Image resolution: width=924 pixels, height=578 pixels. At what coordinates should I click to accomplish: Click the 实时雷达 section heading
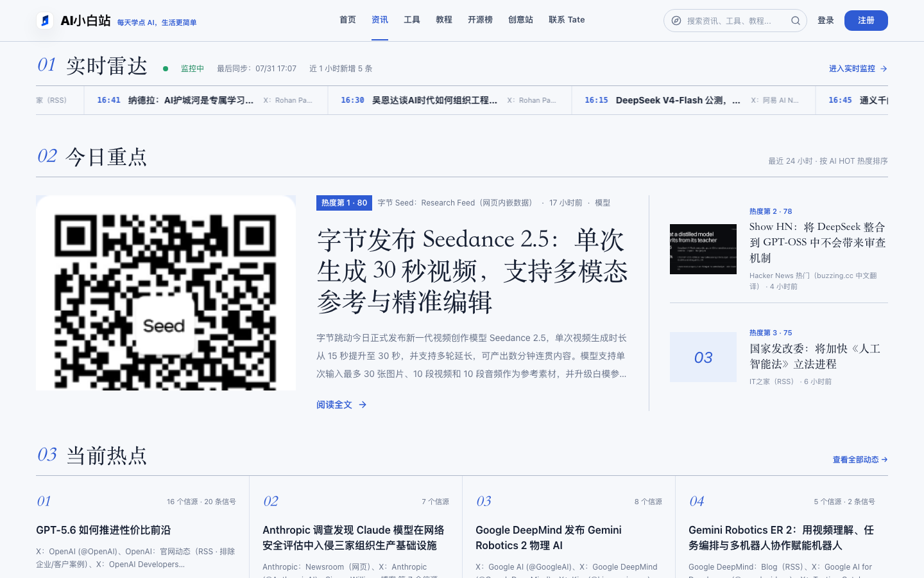pyautogui.click(x=107, y=66)
